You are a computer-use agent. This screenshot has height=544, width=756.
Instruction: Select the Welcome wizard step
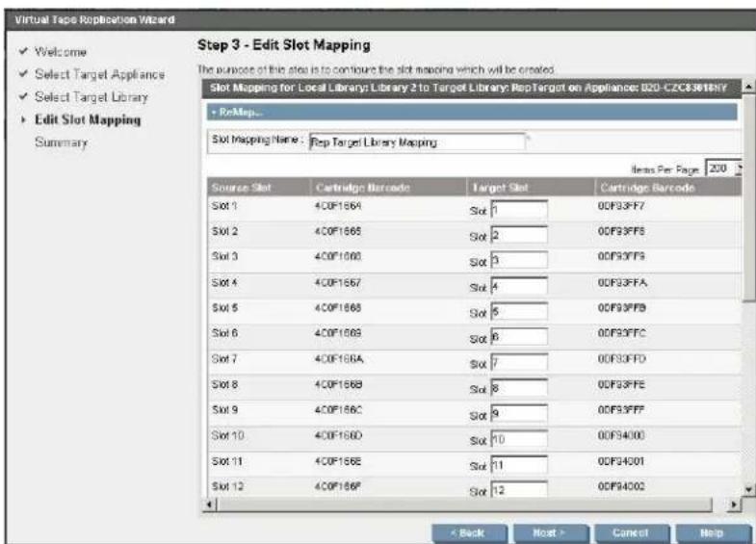point(61,52)
